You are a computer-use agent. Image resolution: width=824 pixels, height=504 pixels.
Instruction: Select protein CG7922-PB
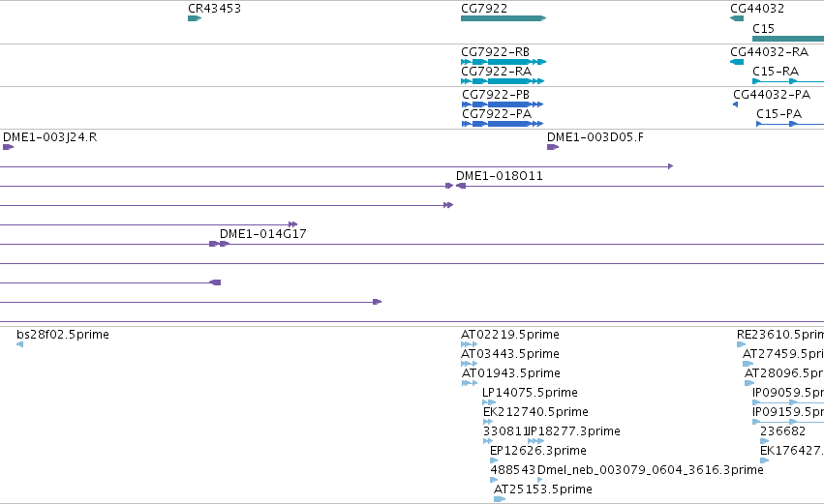coord(503,104)
